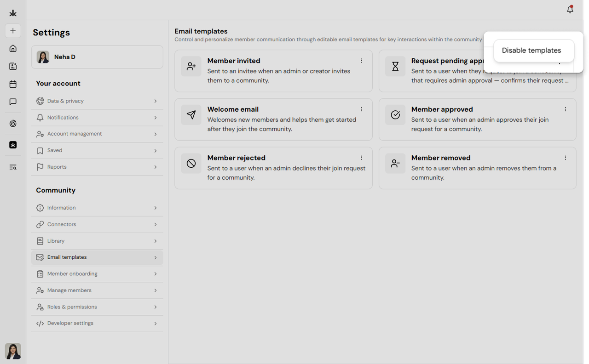Expand the Data & privacy chevron
589x364 pixels.
coord(156,101)
